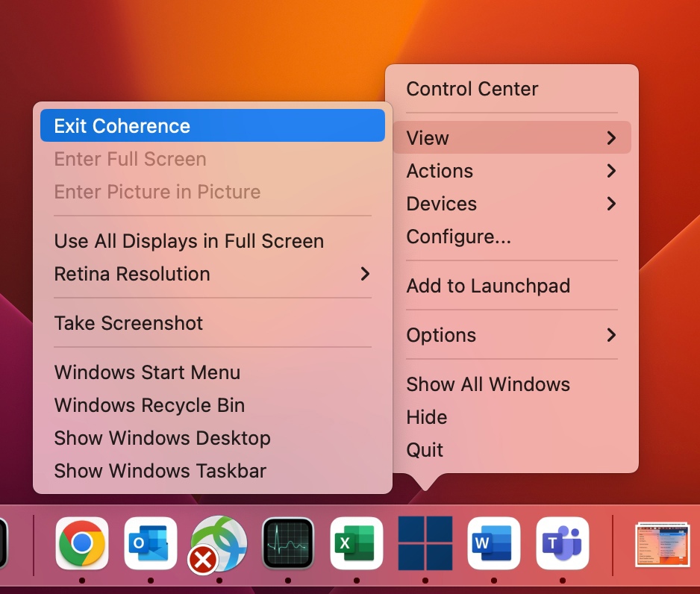Open Google Chrome from the Dock

click(82, 543)
